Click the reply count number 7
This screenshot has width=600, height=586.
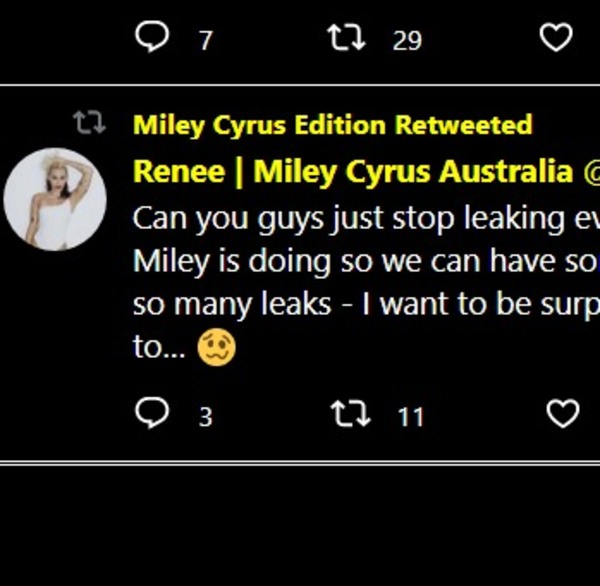click(x=206, y=41)
